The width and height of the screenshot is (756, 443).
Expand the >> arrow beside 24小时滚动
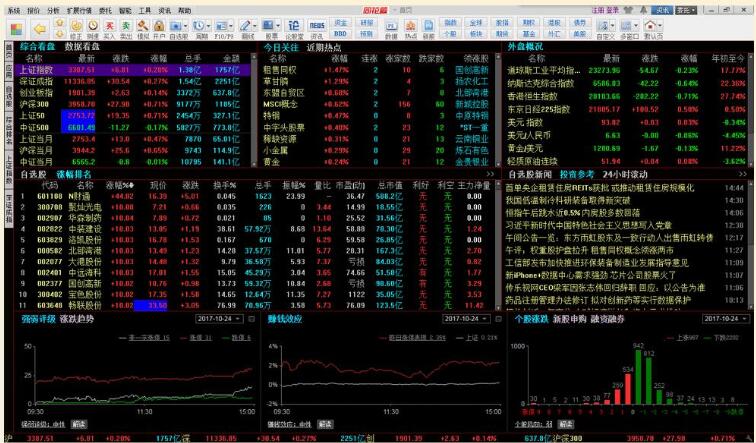(742, 175)
